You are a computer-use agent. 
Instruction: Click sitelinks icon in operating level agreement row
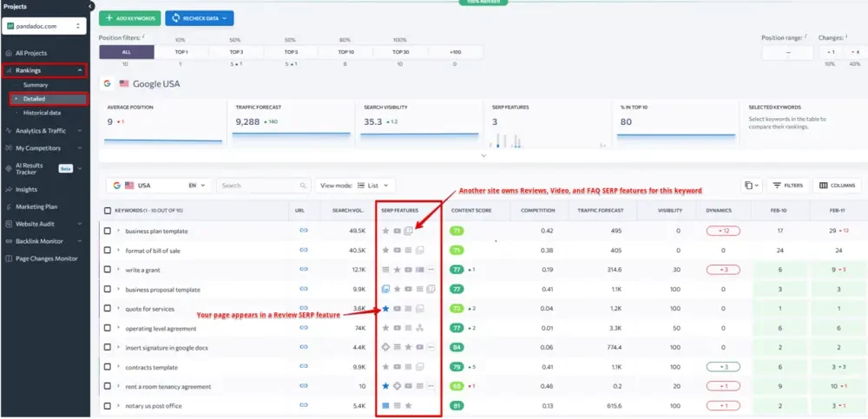tap(419, 328)
